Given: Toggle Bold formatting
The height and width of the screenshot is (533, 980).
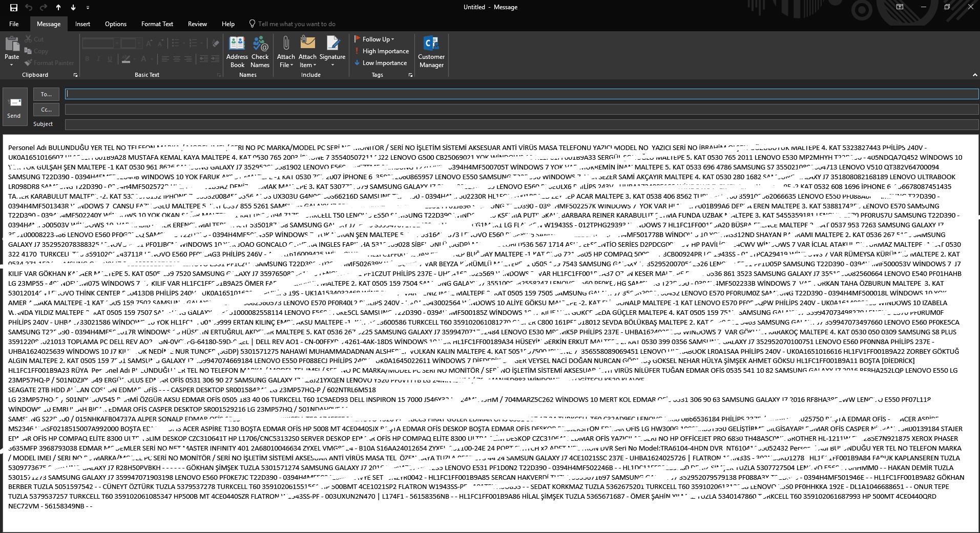Looking at the screenshot, I should pos(87,59).
